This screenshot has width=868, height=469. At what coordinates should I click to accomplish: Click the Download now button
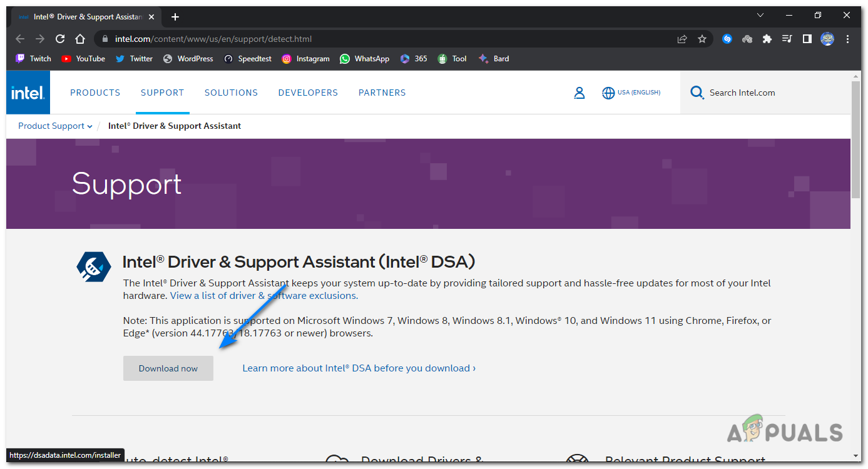[168, 368]
